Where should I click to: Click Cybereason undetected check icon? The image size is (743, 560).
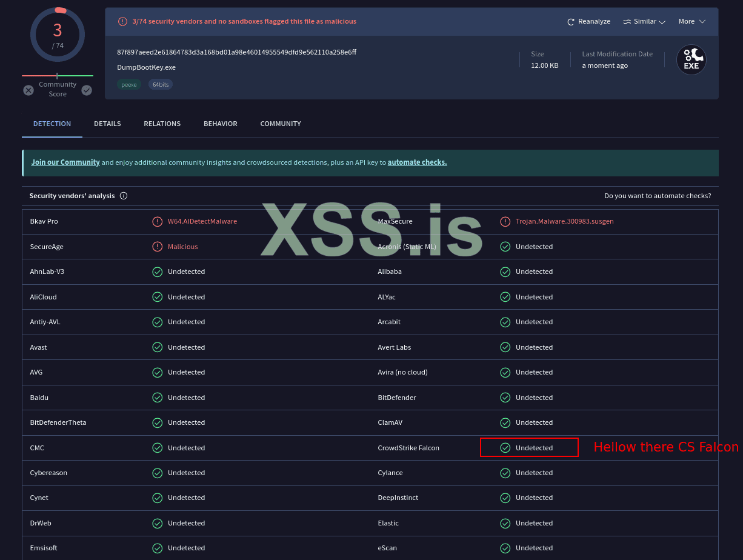[x=158, y=473]
